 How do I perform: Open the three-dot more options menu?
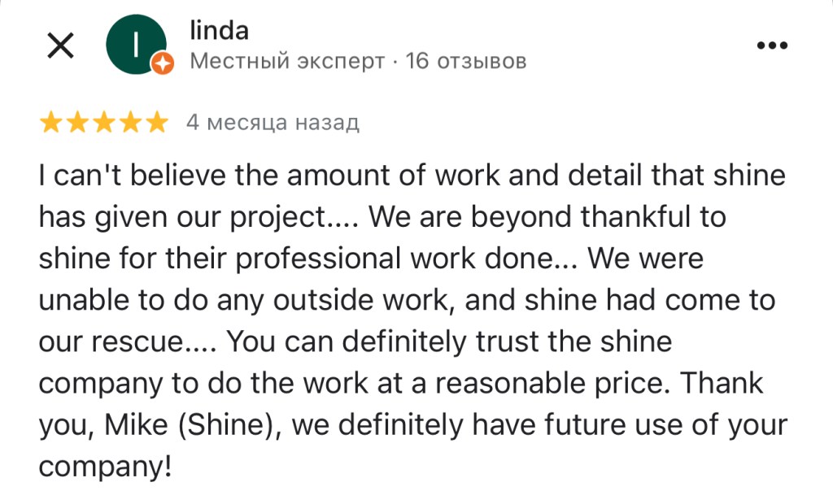point(772,46)
